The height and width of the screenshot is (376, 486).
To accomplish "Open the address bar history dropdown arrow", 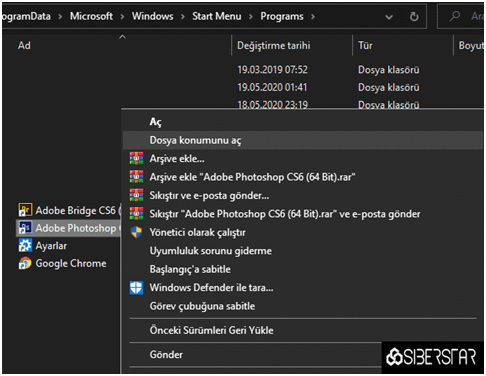I will pyautogui.click(x=389, y=17).
